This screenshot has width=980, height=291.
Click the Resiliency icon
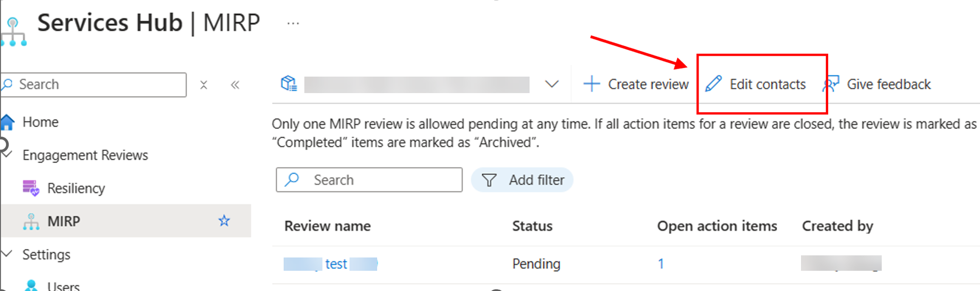point(31,188)
